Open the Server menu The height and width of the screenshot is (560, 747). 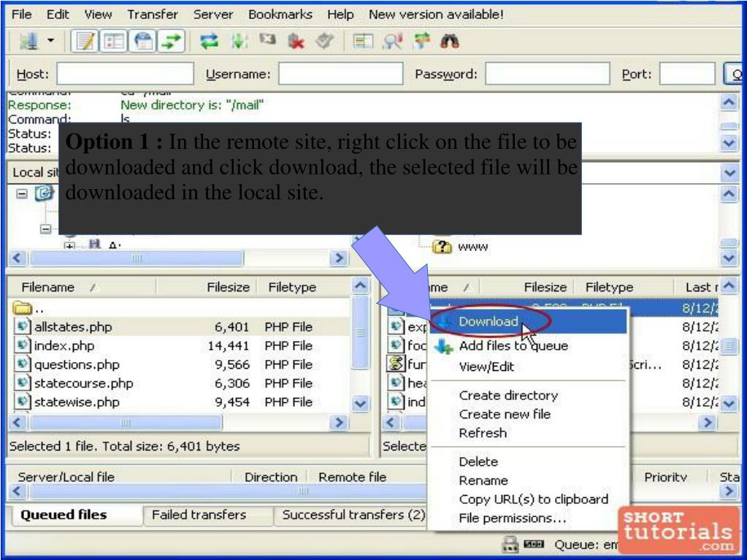point(213,15)
